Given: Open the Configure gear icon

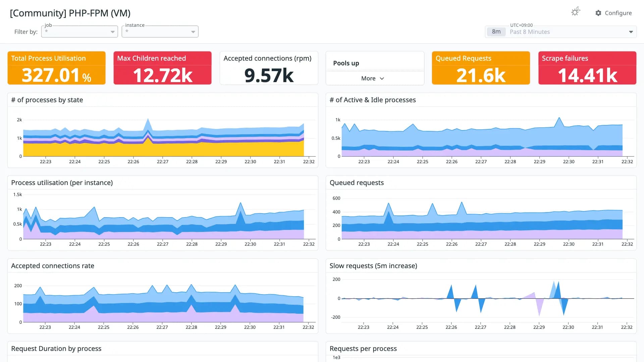Looking at the screenshot, I should click(x=598, y=13).
